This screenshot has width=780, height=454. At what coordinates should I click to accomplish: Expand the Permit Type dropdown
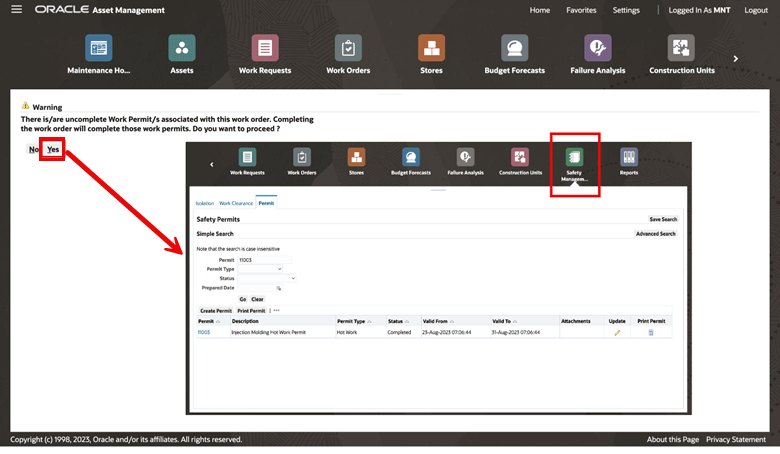point(260,269)
